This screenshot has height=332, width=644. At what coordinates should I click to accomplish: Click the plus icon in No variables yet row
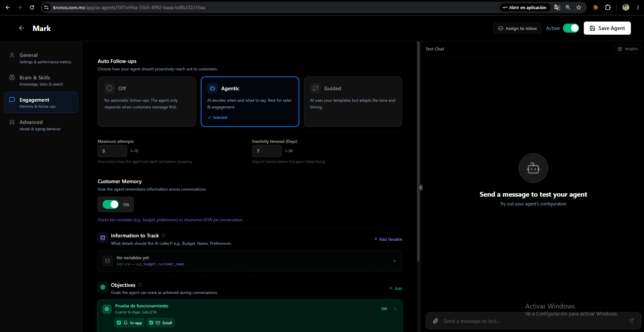pos(395,261)
